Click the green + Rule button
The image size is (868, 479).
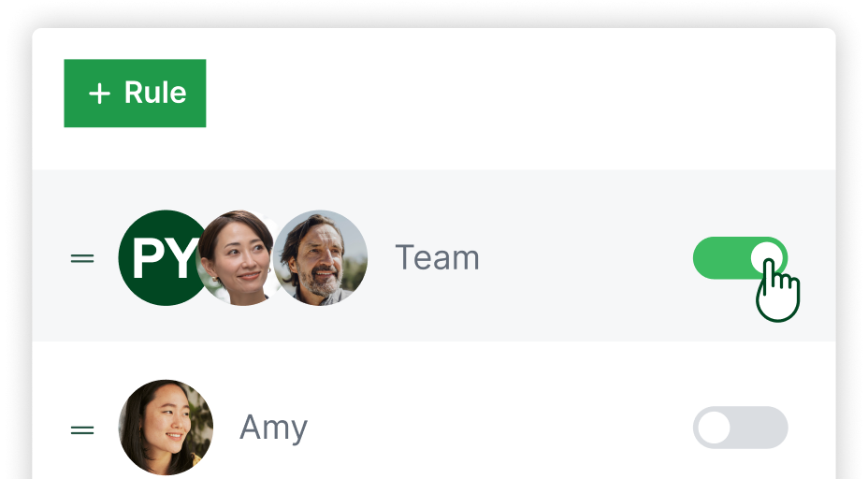coord(135,93)
